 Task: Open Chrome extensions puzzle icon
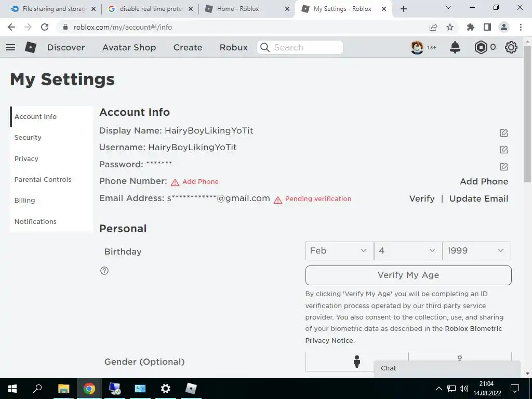(471, 27)
